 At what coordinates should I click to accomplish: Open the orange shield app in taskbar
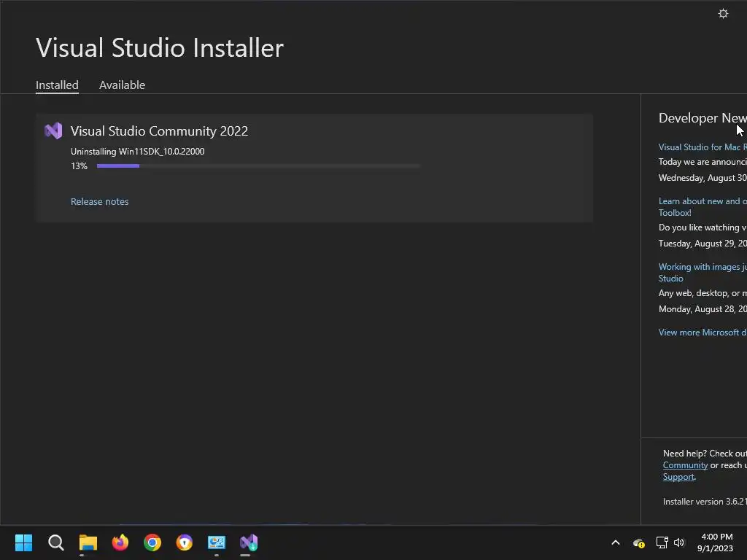[x=185, y=542]
